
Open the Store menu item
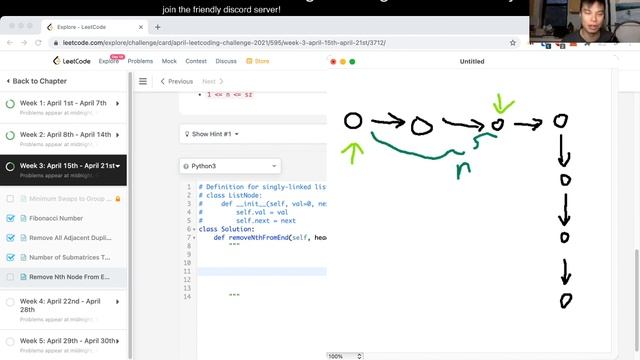click(x=258, y=61)
